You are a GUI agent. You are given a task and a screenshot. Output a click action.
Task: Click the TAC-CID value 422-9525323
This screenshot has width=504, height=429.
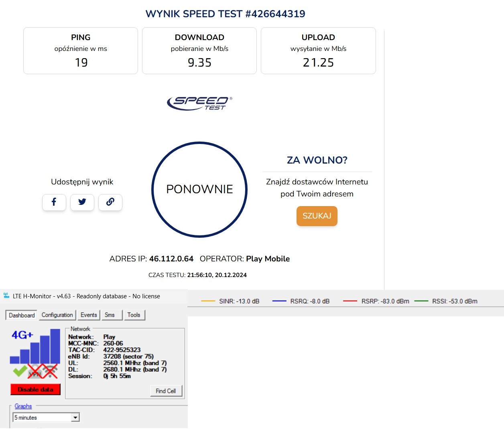(x=122, y=350)
